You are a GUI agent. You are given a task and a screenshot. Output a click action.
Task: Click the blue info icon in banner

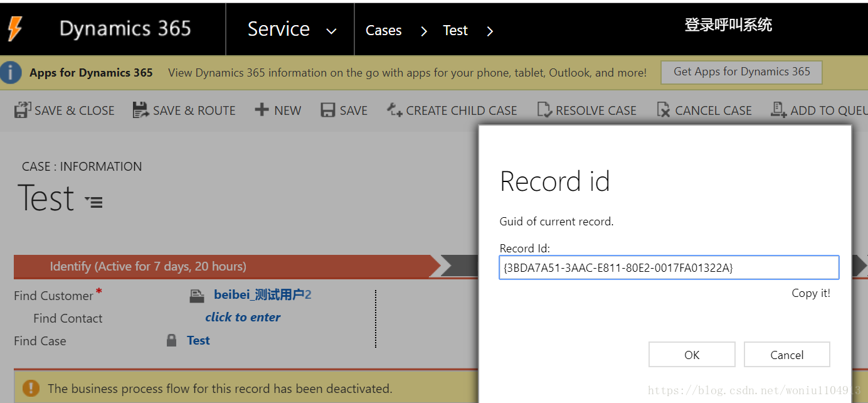pos(11,73)
